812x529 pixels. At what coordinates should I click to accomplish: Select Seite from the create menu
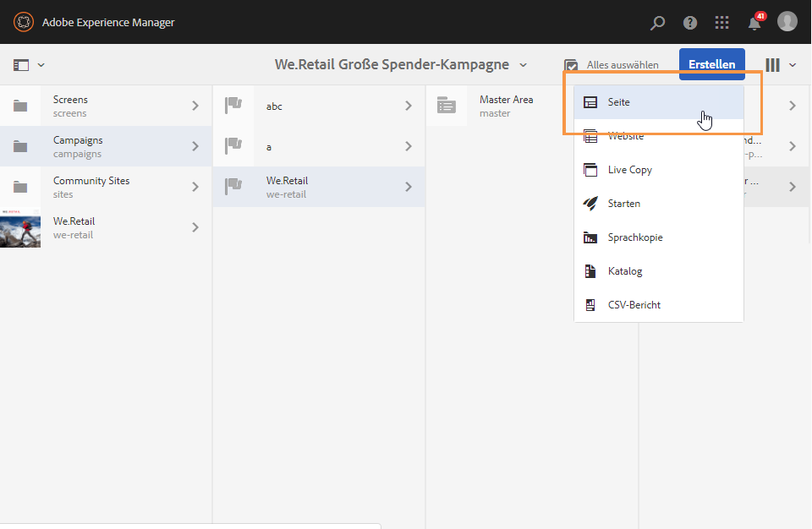tap(619, 102)
